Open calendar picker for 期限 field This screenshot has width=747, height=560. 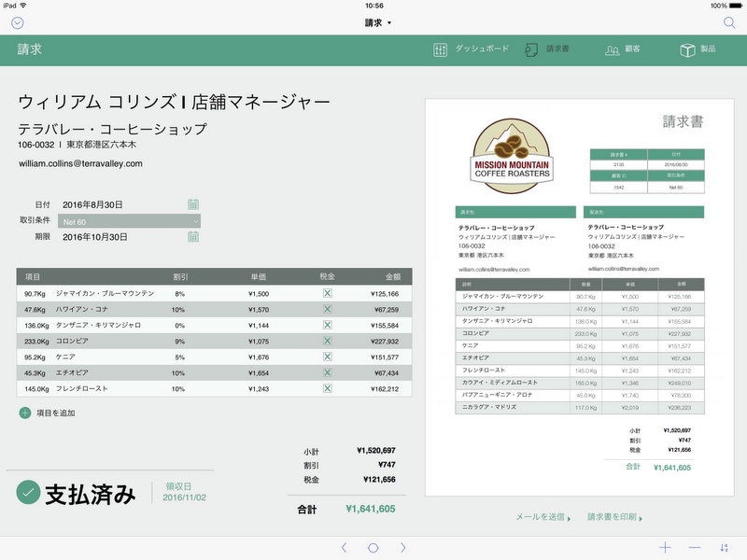click(x=193, y=237)
